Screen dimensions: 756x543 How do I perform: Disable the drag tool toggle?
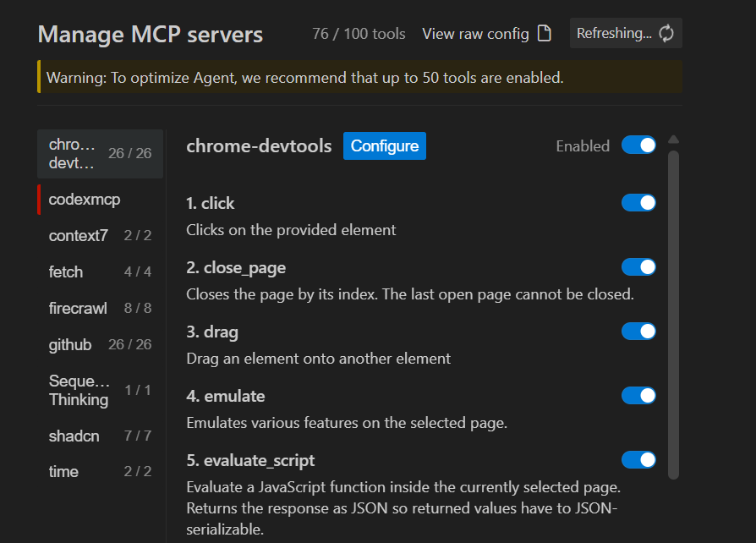(638, 332)
